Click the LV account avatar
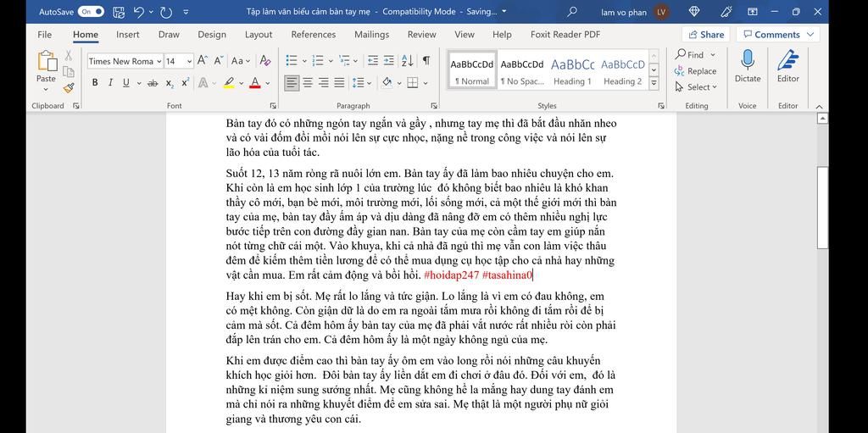868x433 pixels. 661,12
